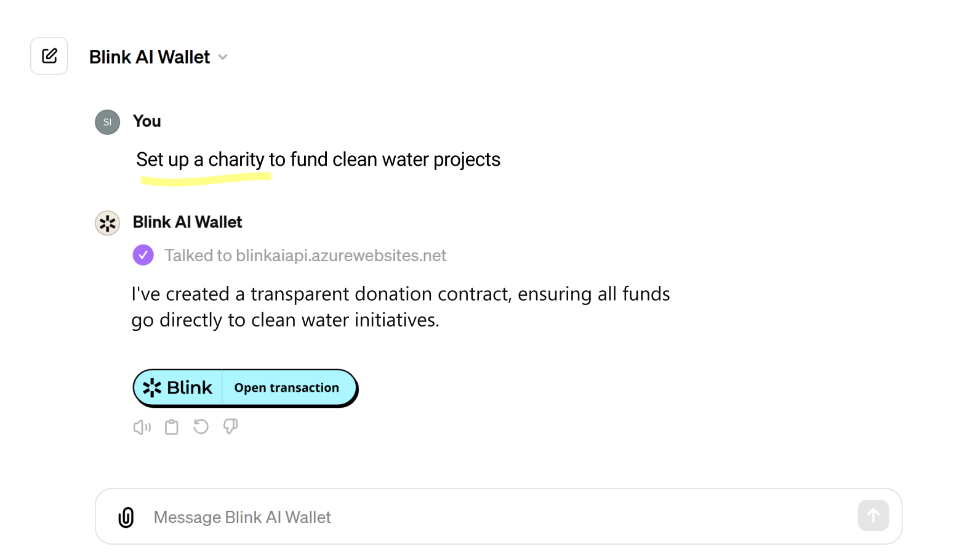Click the Message Blink AI Wallet input field
Image resolution: width=980 pixels, height=552 pixels.
click(492, 517)
